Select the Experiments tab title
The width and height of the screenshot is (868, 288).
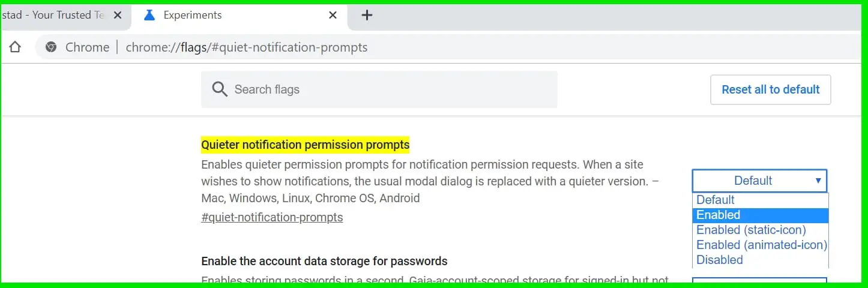pos(192,16)
